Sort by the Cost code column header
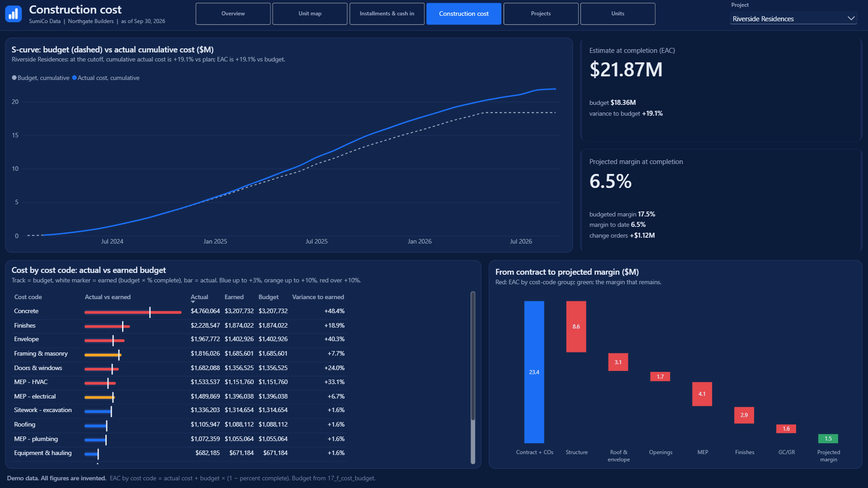 (x=28, y=297)
